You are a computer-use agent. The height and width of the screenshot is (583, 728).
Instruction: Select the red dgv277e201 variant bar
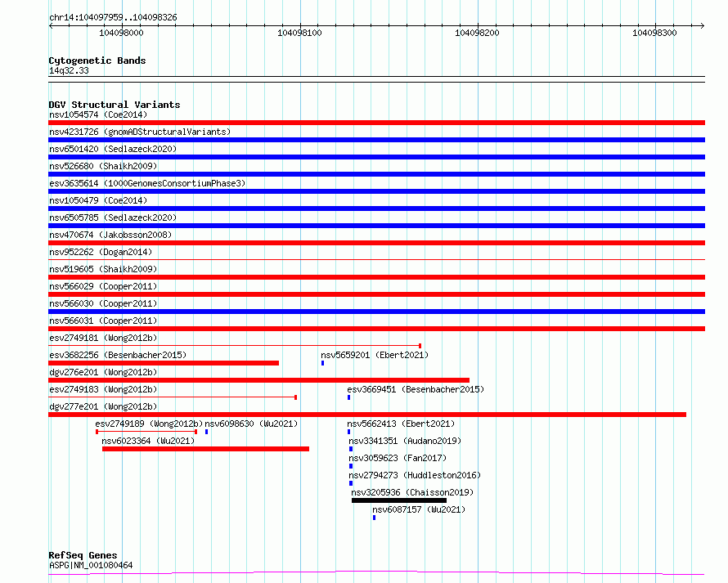366,415
